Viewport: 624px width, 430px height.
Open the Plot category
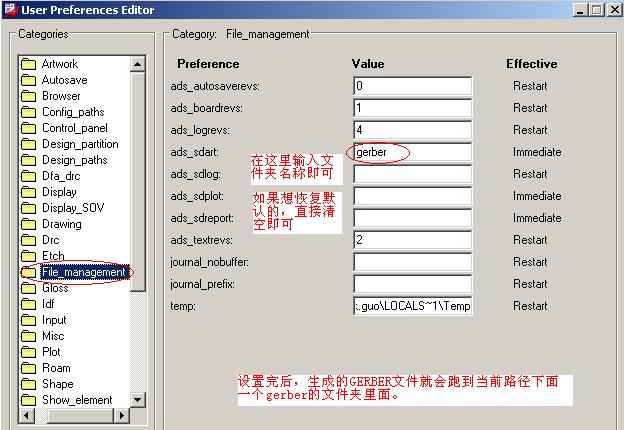click(51, 352)
